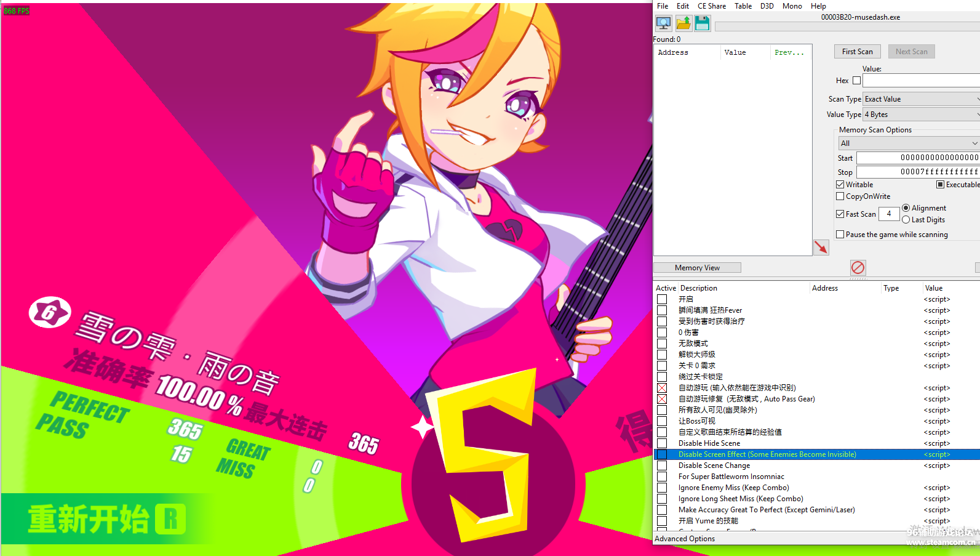Toggle the CopyOnWrite checkbox
Viewport: 980px width, 556px height.
coord(840,196)
